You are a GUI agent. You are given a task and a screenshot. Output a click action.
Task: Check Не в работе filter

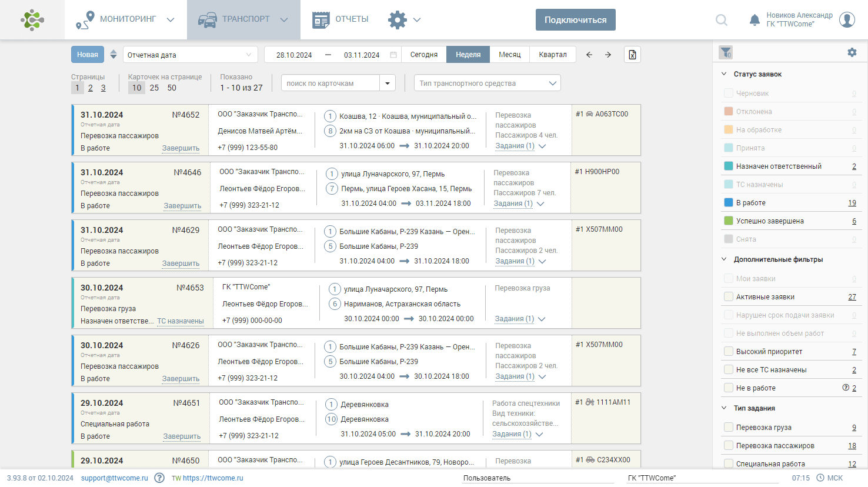pyautogui.click(x=728, y=388)
